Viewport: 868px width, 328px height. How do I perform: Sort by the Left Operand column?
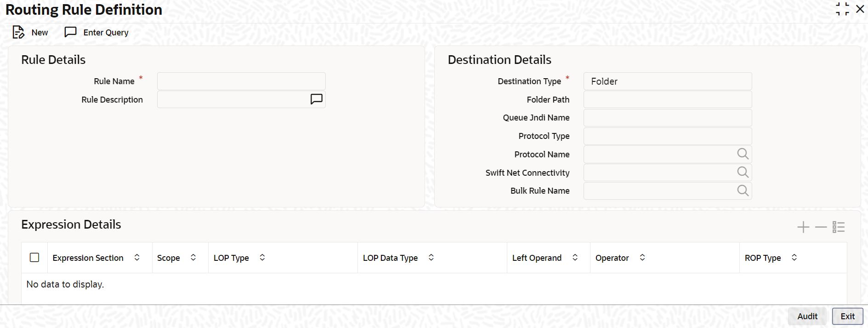click(x=575, y=258)
